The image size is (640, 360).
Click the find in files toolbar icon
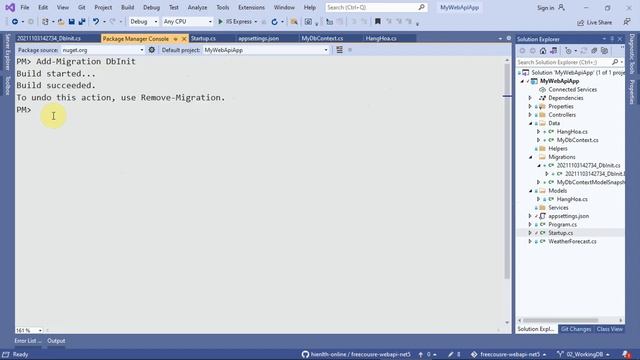(x=294, y=22)
